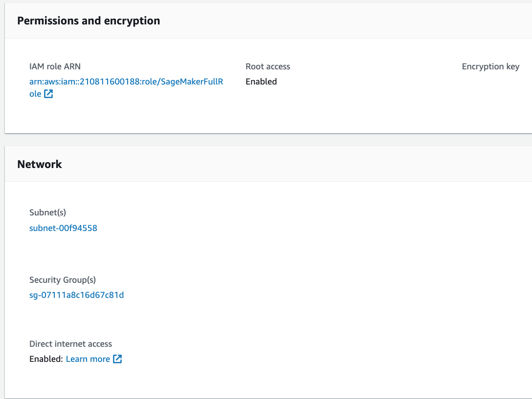Click the "Encryption key" field label
Viewport: 532px width, 399px height.
tap(490, 66)
